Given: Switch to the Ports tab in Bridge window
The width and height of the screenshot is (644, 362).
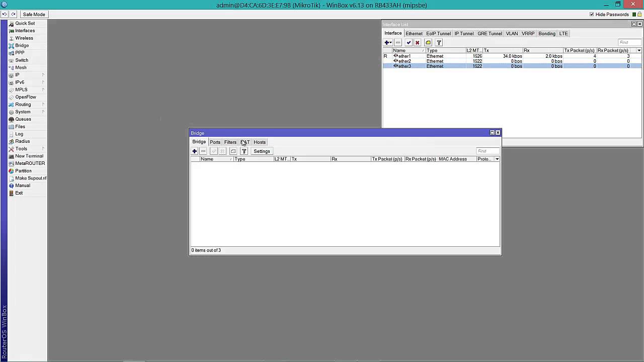Looking at the screenshot, I should (x=215, y=142).
